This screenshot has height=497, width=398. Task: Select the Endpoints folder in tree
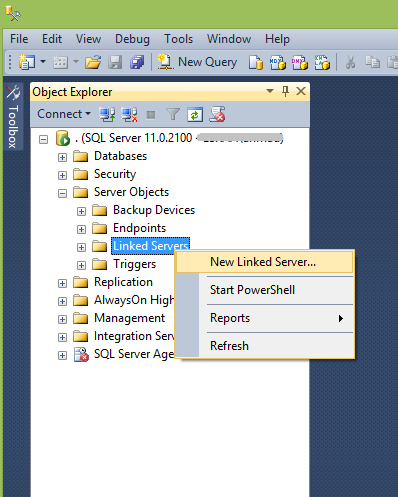click(x=139, y=228)
